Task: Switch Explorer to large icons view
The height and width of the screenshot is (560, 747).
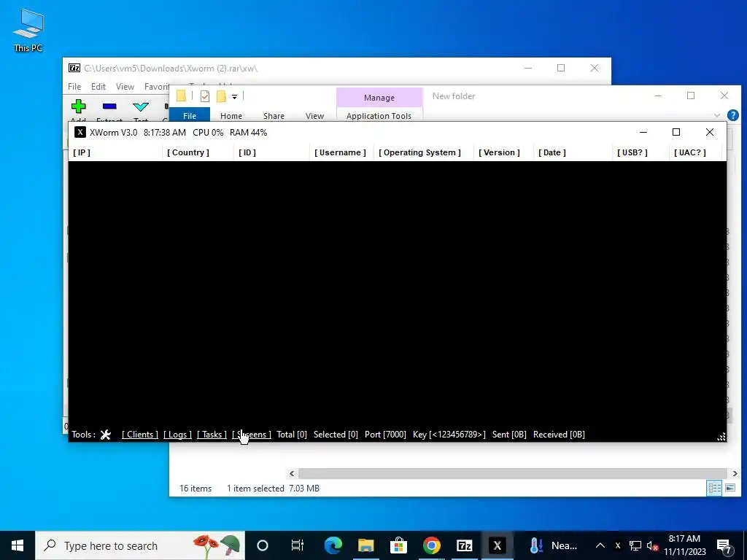Action: coord(729,488)
